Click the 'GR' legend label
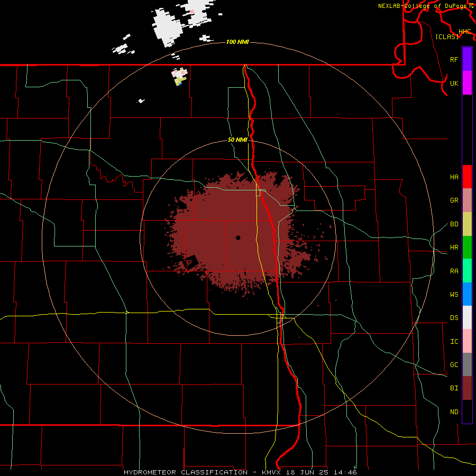Screen dimensions: 476x476 [454, 200]
